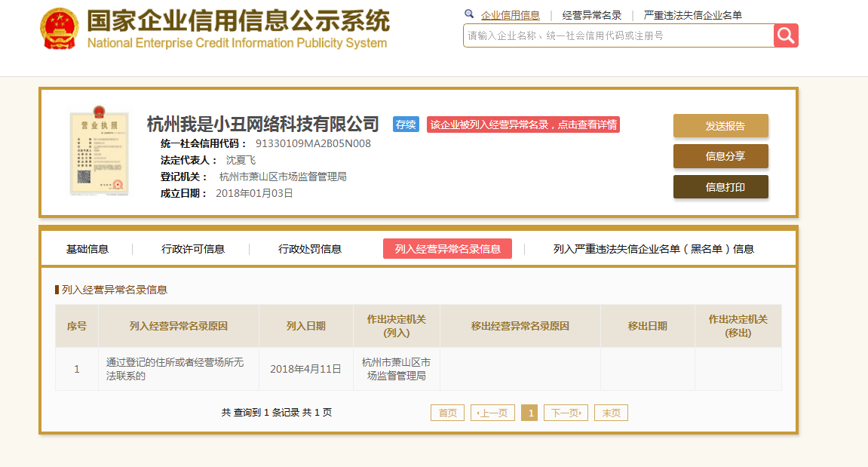This screenshot has height=467, width=868.
Task: Click the record count text 共 查询到 1 条记录
Action: point(261,413)
